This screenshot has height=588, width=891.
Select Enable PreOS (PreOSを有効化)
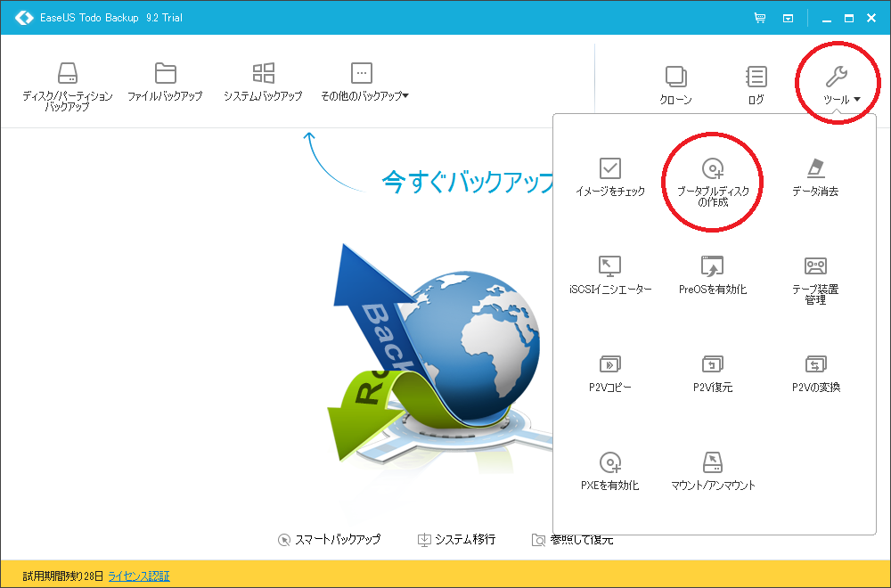click(713, 275)
